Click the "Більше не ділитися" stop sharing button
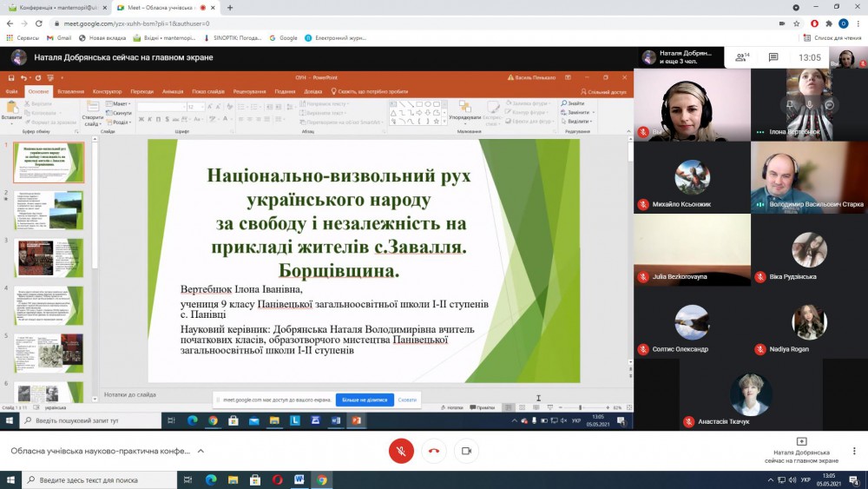The width and height of the screenshot is (868, 489). (365, 400)
